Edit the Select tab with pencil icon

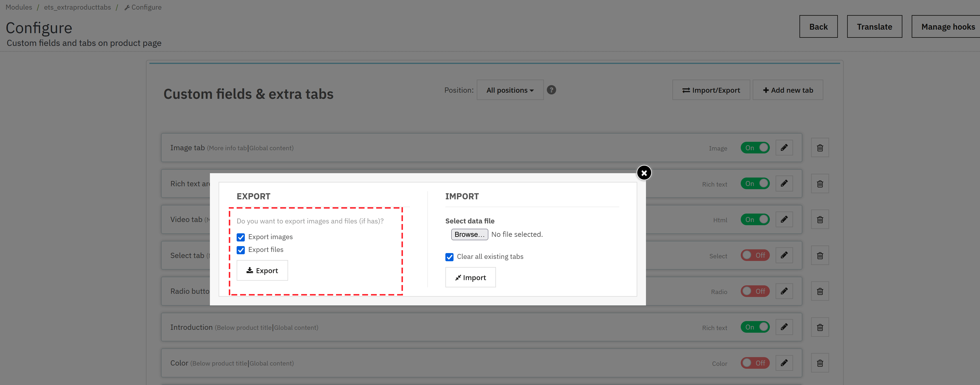(784, 255)
